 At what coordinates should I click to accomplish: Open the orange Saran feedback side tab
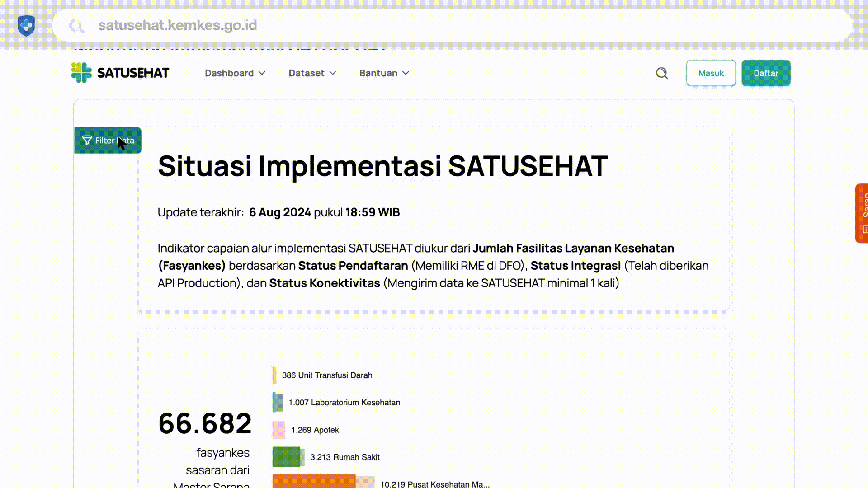[x=863, y=213]
